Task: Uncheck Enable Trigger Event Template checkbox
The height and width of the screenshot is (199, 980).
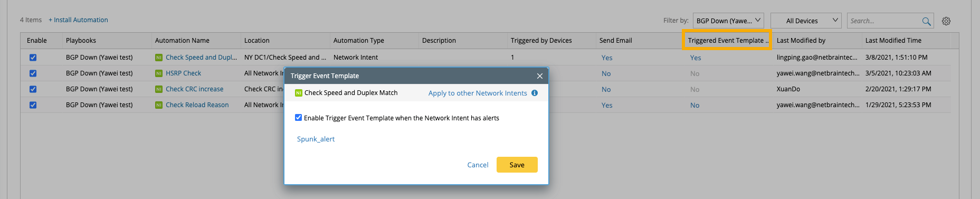Action: [x=299, y=118]
